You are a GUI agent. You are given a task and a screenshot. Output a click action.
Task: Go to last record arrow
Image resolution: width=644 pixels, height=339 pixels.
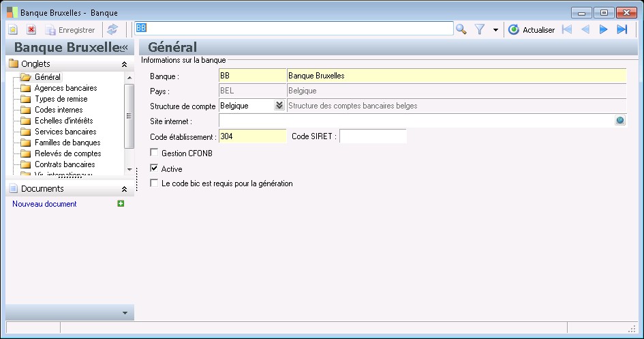622,29
